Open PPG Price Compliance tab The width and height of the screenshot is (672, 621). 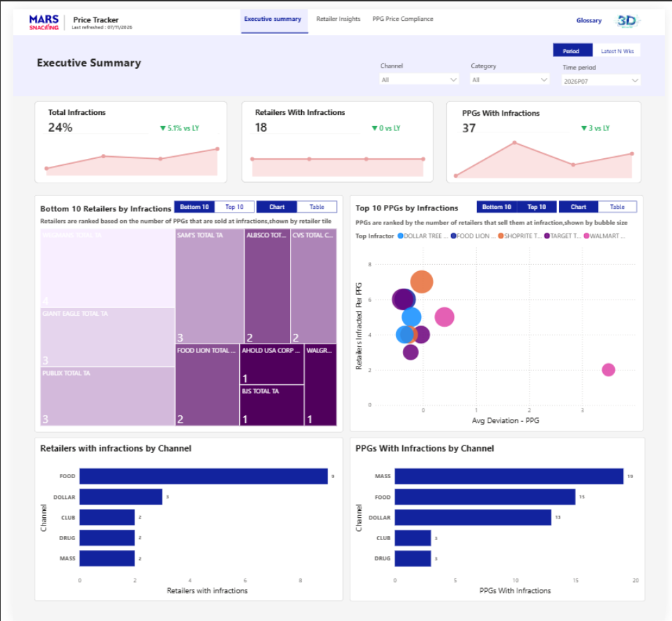click(x=403, y=19)
